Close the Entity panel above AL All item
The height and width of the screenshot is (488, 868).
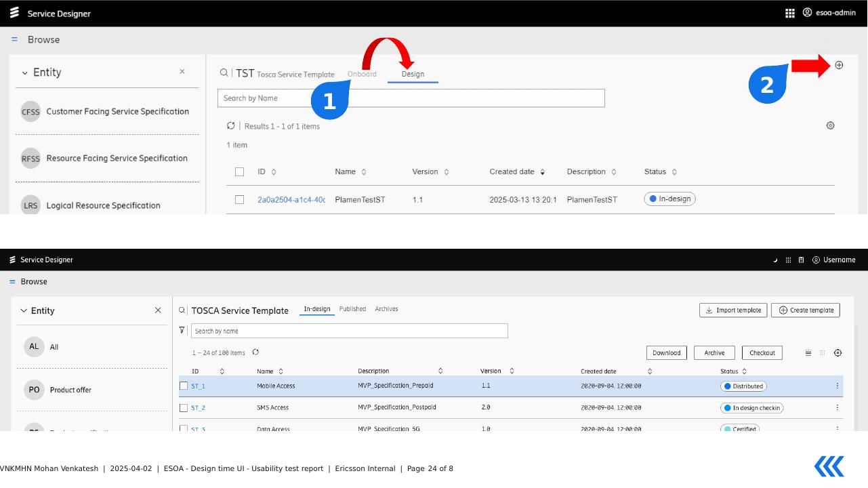[158, 310]
